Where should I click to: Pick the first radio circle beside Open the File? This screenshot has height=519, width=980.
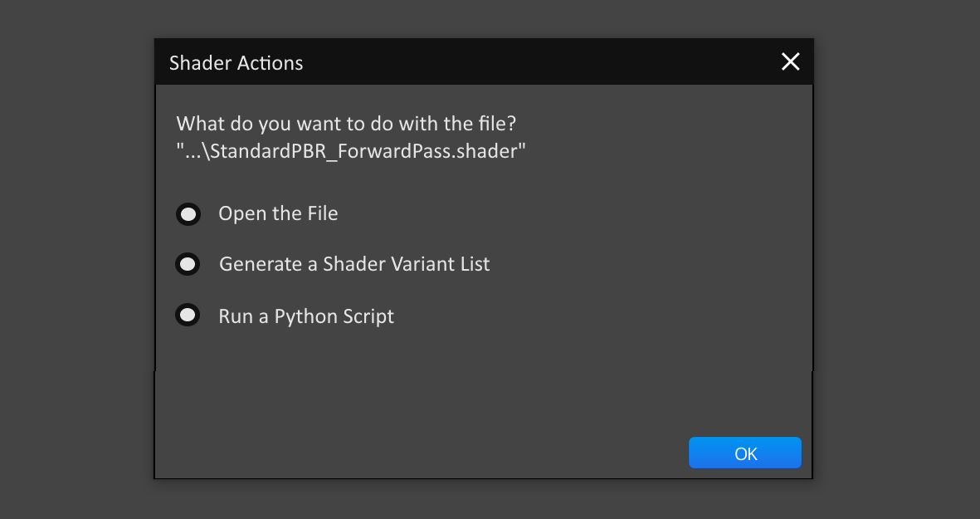(x=188, y=214)
